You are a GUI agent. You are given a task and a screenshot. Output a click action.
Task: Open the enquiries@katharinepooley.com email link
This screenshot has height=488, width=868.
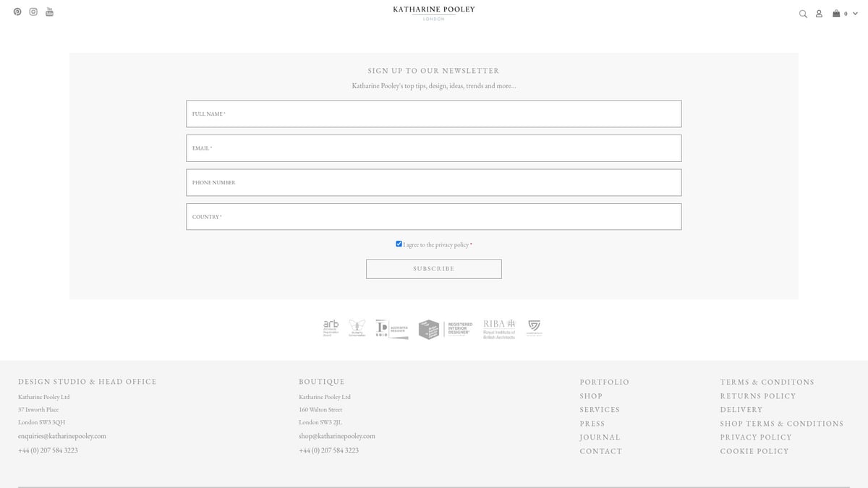coord(62,436)
